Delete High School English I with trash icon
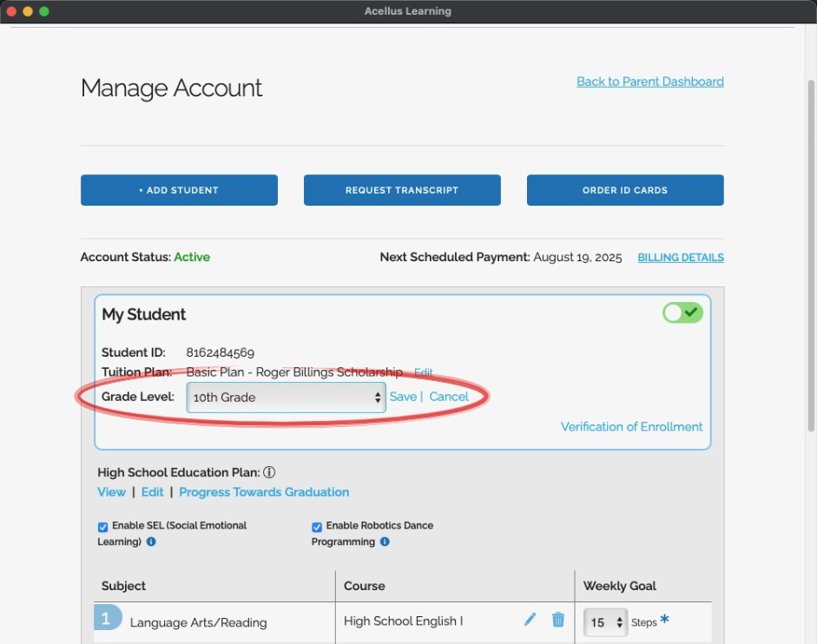This screenshot has height=644, width=817. pyautogui.click(x=558, y=620)
